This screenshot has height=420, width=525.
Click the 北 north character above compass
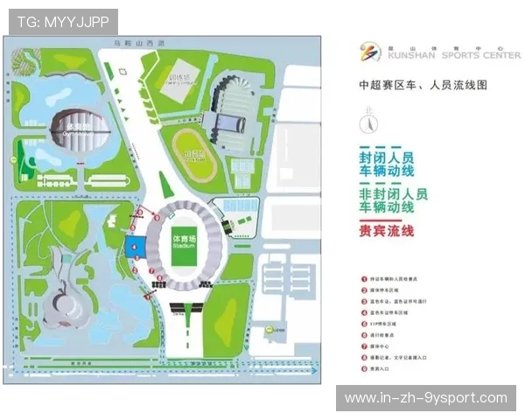point(368,110)
